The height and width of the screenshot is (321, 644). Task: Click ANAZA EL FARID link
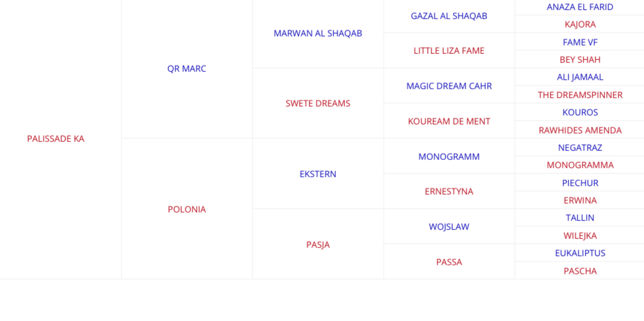[580, 7]
